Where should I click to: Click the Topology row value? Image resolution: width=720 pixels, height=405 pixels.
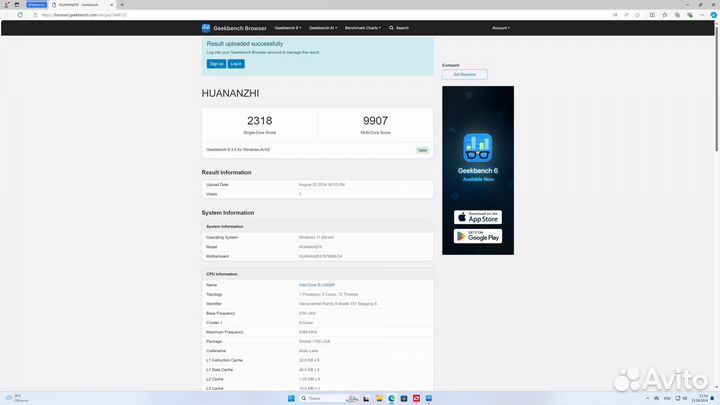coord(328,294)
